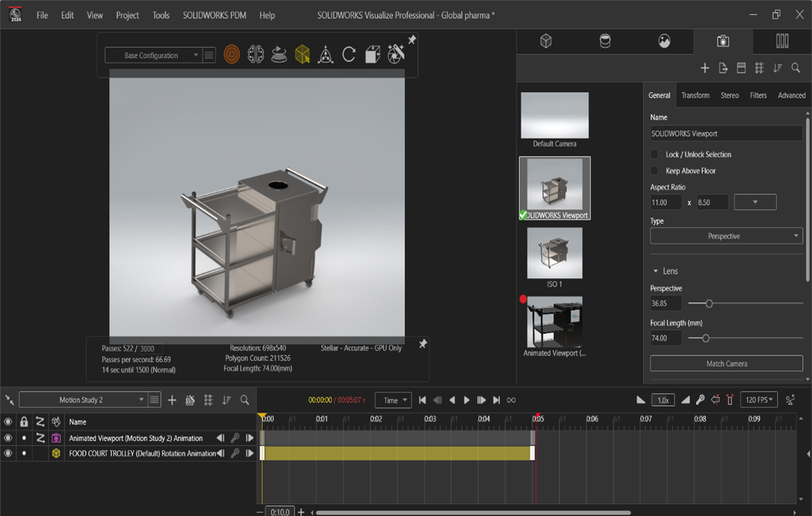The height and width of the screenshot is (516, 812).
Task: Click the search icon in the camera panel
Action: click(796, 68)
